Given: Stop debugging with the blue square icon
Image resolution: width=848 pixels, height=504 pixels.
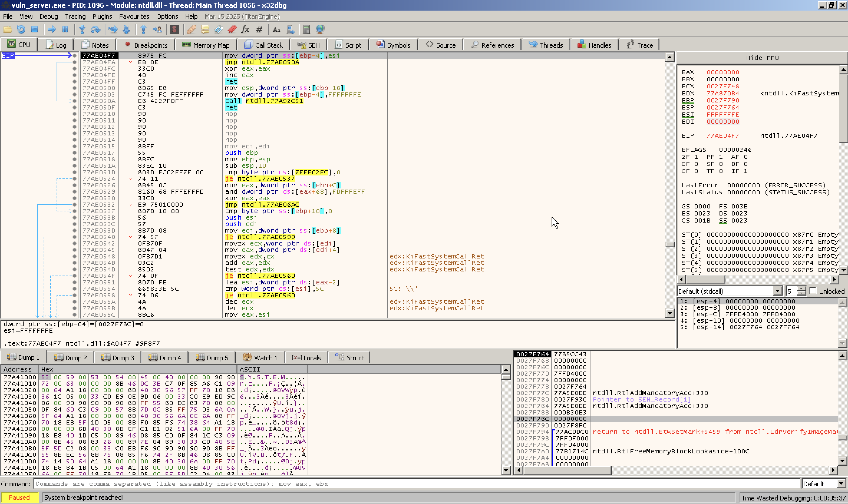Looking at the screenshot, I should click(x=34, y=29).
